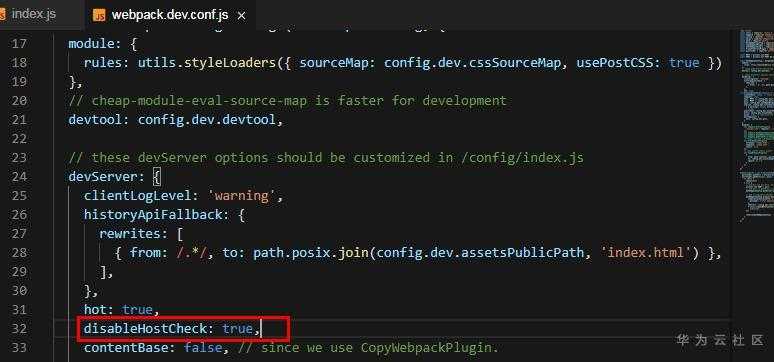This screenshot has width=774, height=362.
Task: Click line number 18 in gutter
Action: [x=19, y=63]
